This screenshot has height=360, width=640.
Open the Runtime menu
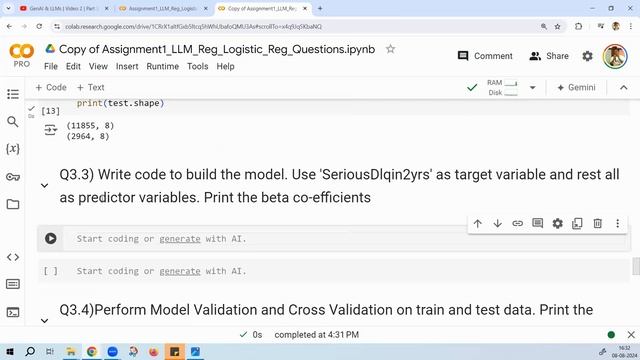[162, 66]
